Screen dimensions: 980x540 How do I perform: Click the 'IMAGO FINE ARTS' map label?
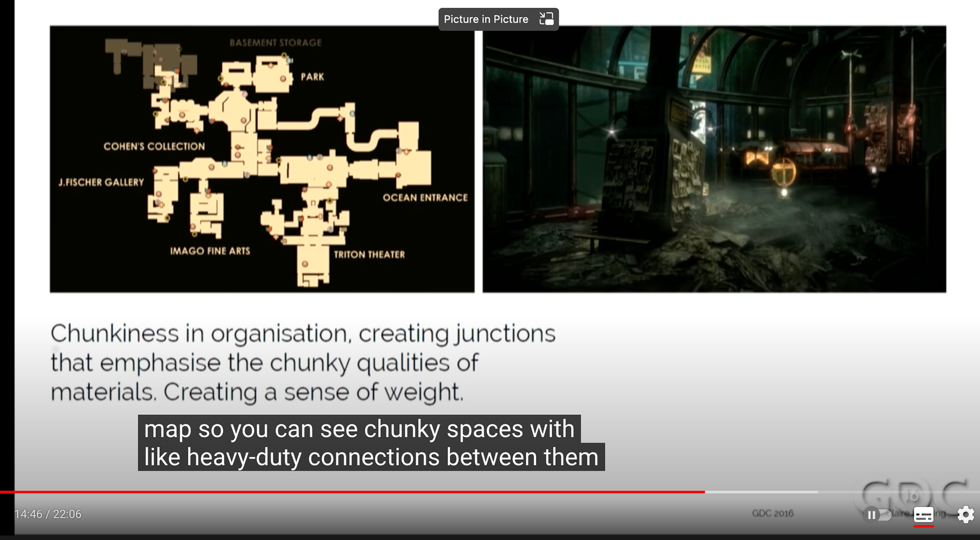pos(210,251)
